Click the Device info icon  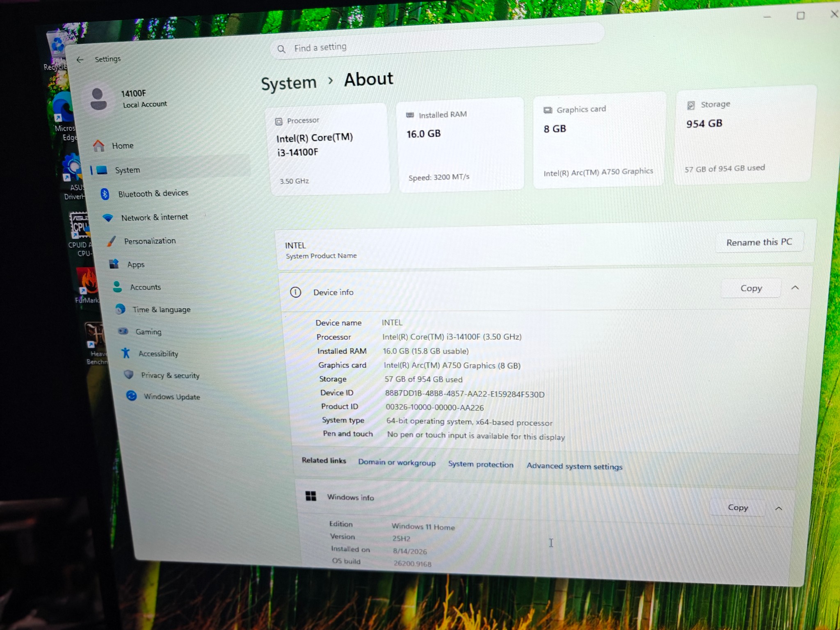point(295,292)
